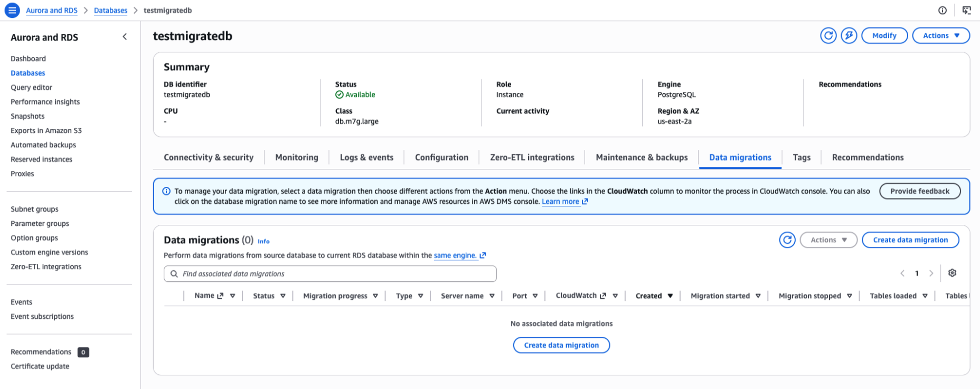Open the Maintenance & backups tab
Screen dimensions: 980x389
(642, 157)
